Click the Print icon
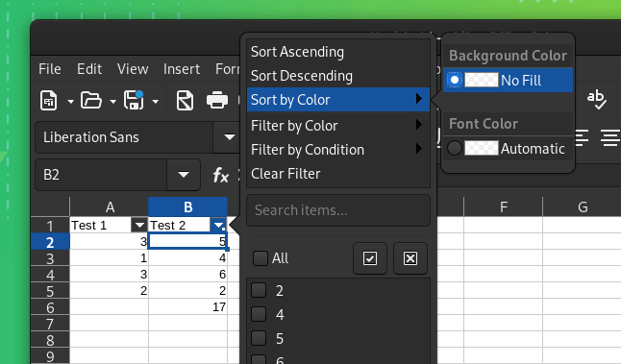621x364 pixels. click(x=217, y=101)
